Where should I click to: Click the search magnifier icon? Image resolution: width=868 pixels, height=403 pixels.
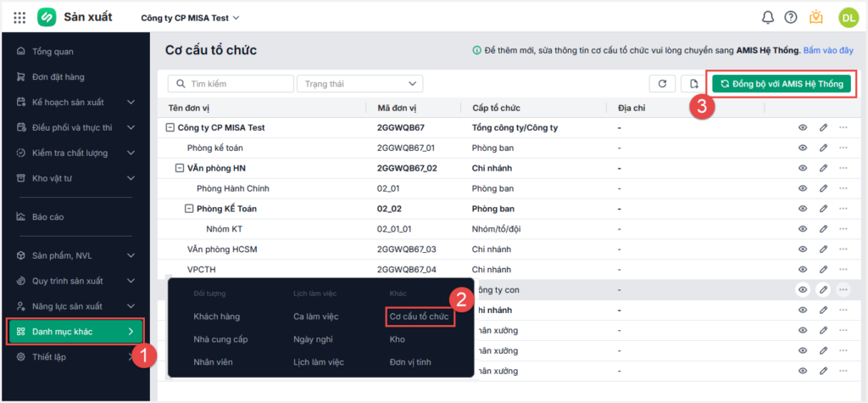(180, 84)
